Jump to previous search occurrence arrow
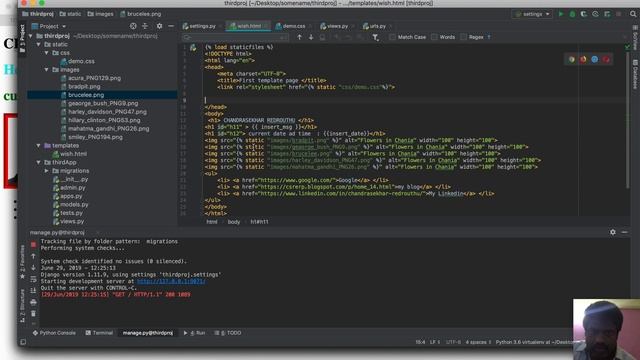This screenshot has width=640, height=360. (299, 37)
